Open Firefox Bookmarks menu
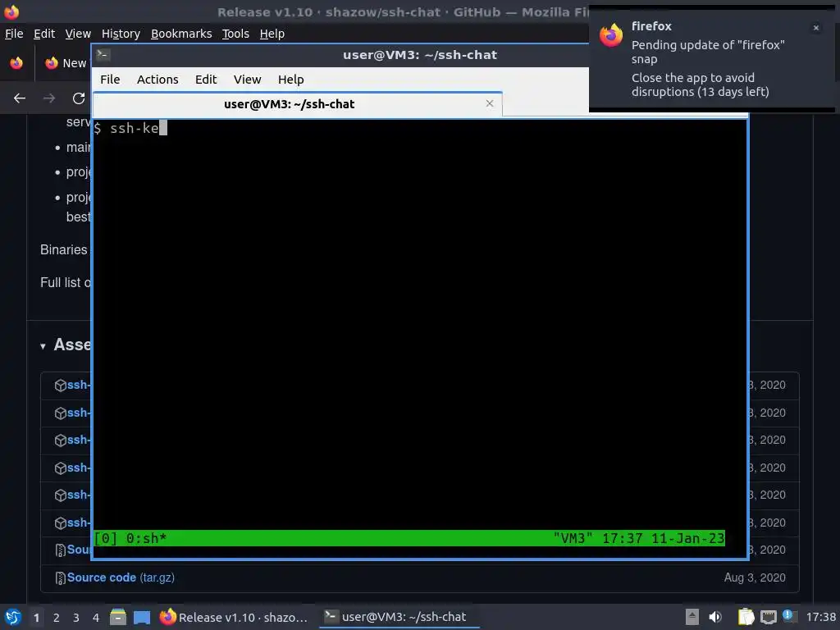 pyautogui.click(x=181, y=34)
